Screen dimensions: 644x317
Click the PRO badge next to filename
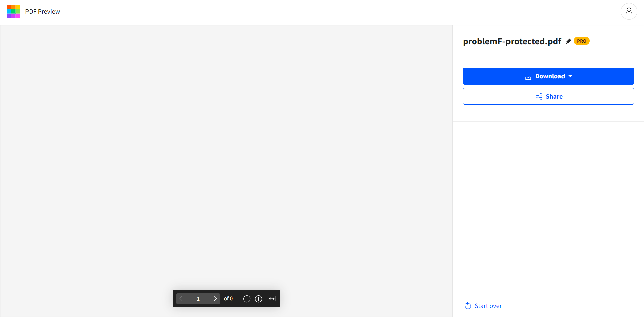point(582,41)
